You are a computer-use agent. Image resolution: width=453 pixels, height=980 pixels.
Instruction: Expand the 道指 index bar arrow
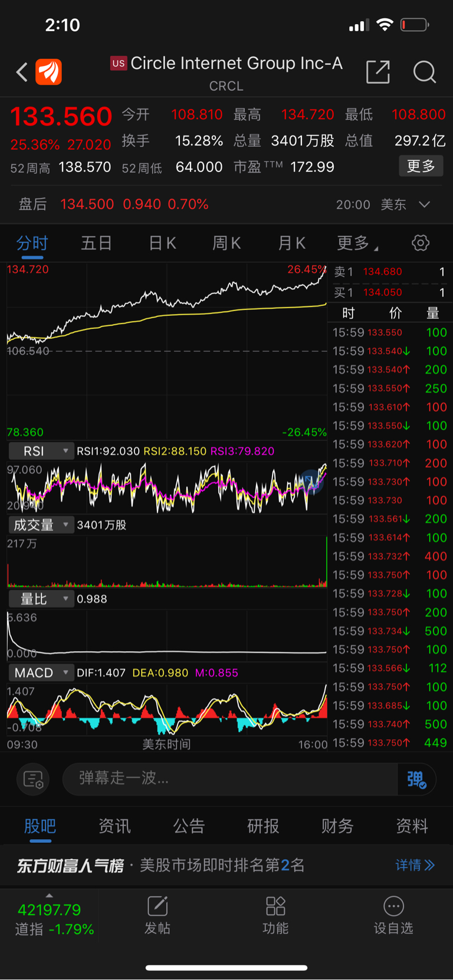click(49, 895)
